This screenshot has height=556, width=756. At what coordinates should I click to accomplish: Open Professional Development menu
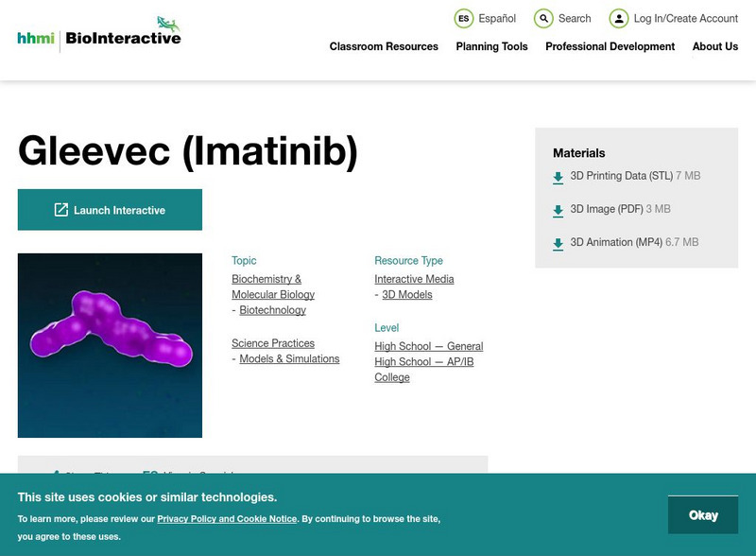point(610,46)
